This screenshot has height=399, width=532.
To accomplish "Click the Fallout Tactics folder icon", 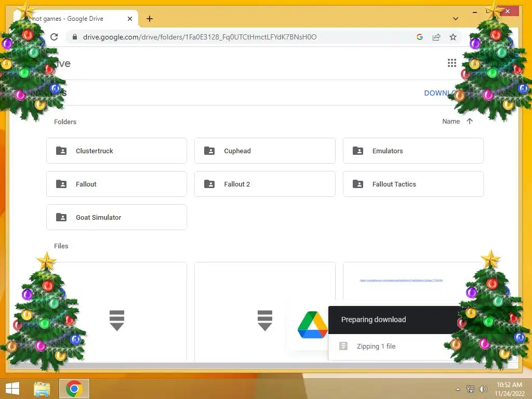I will click(x=357, y=184).
